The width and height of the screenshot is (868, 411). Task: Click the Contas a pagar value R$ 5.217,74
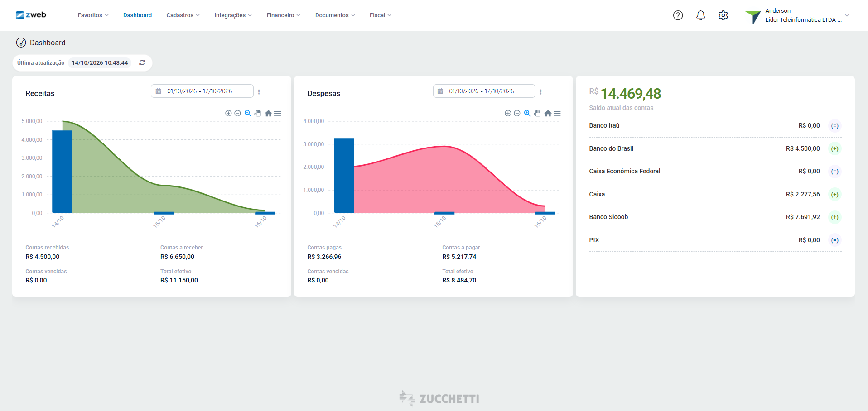[x=459, y=257]
